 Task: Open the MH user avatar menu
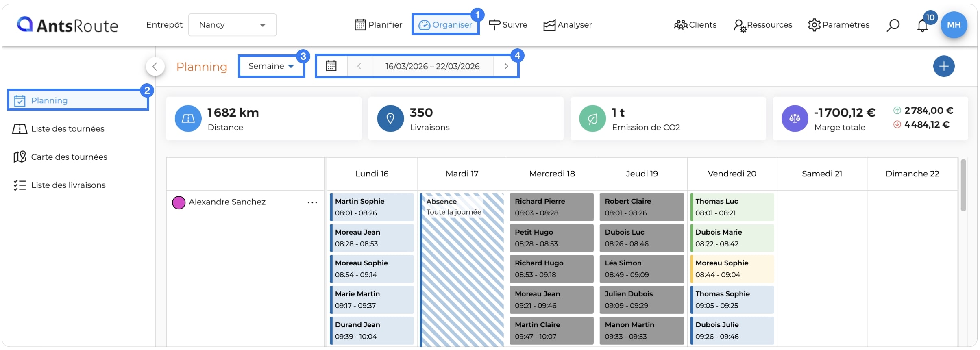click(x=954, y=25)
